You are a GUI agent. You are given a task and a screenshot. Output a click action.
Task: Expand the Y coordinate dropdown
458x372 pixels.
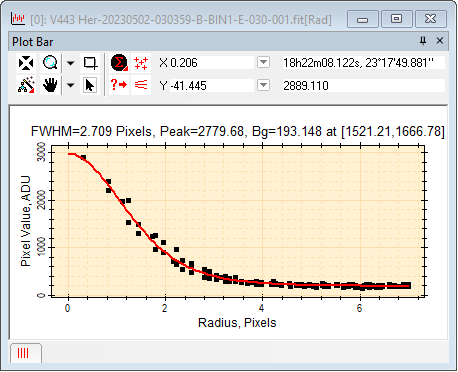click(x=263, y=85)
